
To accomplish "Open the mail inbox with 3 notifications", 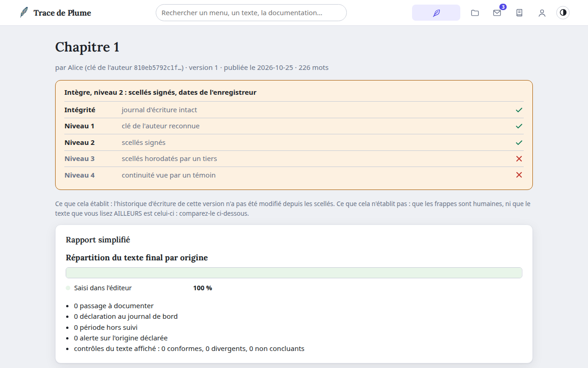I will 497,13.
